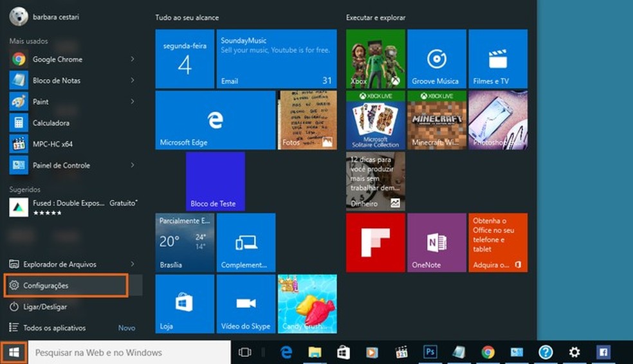Open the Bloco de Teste tile

(x=215, y=181)
